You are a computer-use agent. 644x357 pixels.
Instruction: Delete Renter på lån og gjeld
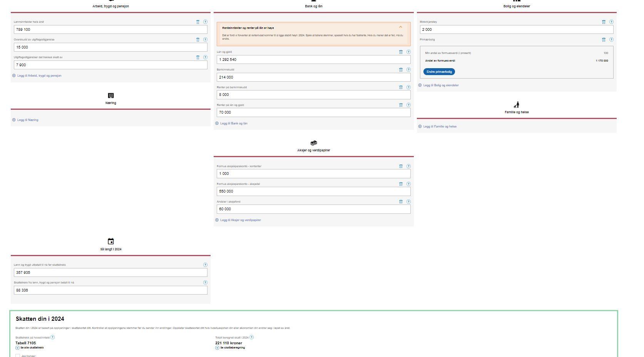point(401,105)
